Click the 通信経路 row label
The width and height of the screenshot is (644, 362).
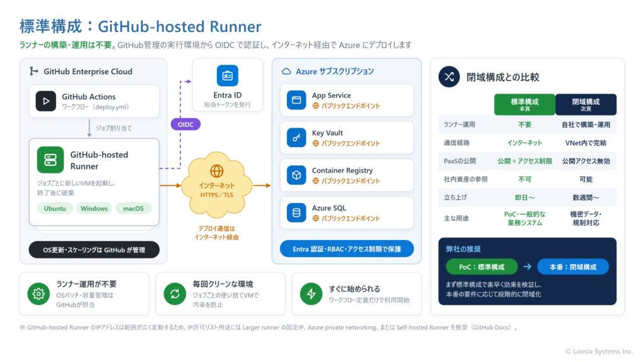tap(457, 143)
